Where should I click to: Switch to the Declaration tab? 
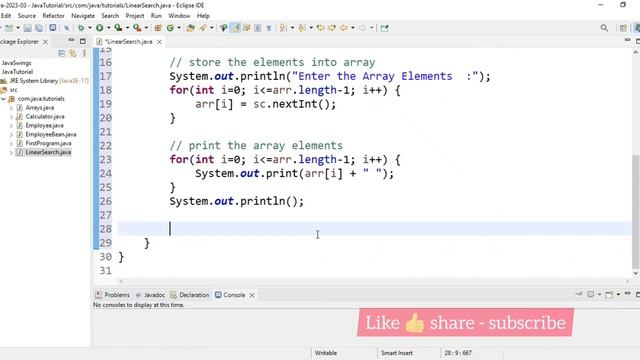coord(190,295)
